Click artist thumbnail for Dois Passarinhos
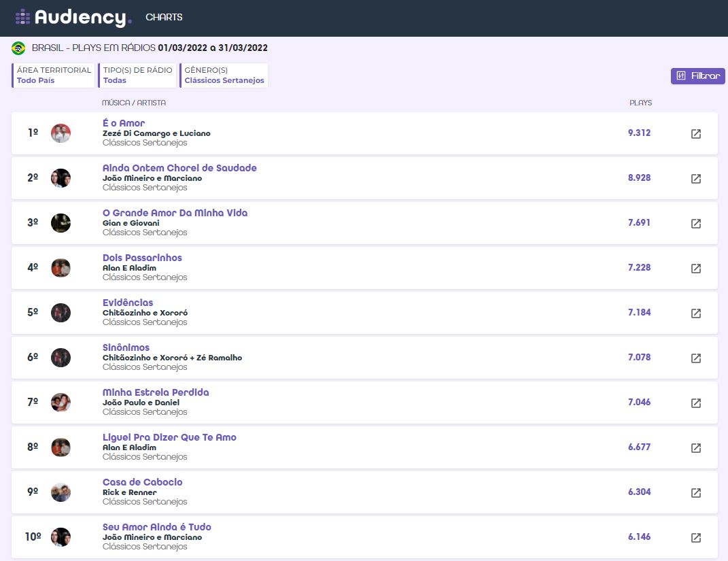 coord(60,268)
